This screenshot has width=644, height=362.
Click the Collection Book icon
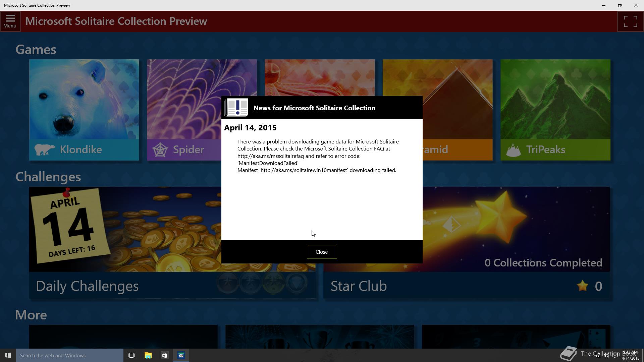point(569,354)
